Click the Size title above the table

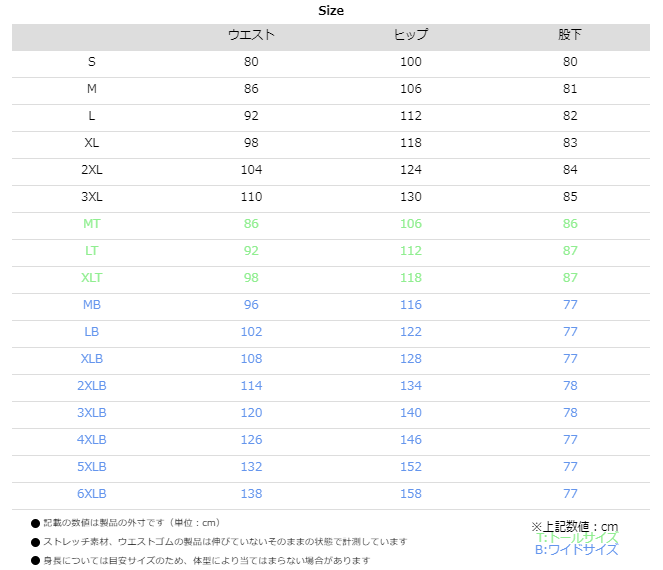coord(331,11)
